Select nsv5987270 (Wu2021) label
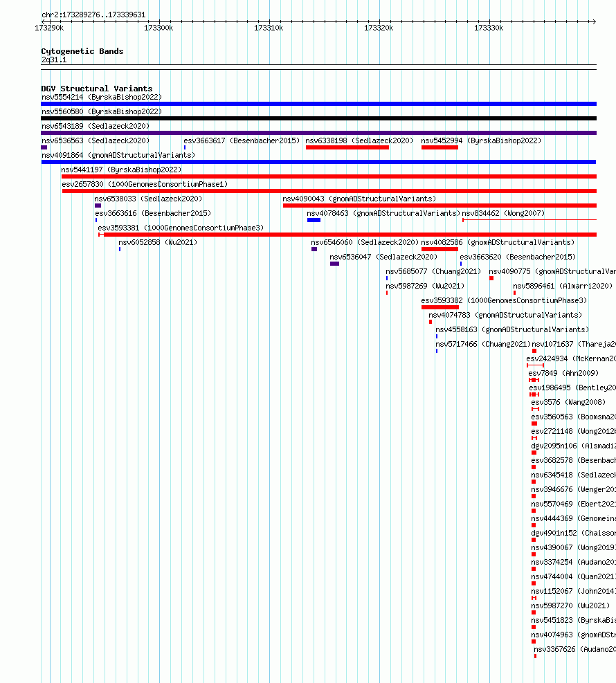The height and width of the screenshot is (683, 616). pos(570,605)
